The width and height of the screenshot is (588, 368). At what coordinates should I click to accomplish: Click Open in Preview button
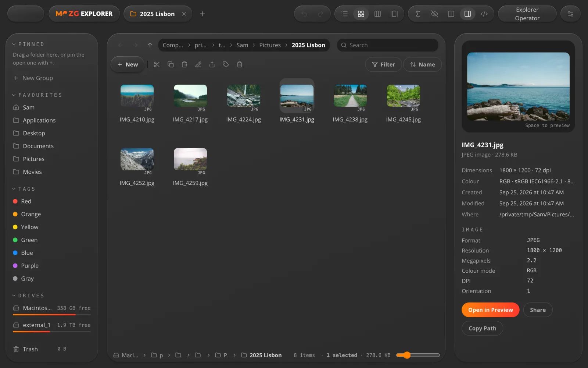(x=490, y=310)
